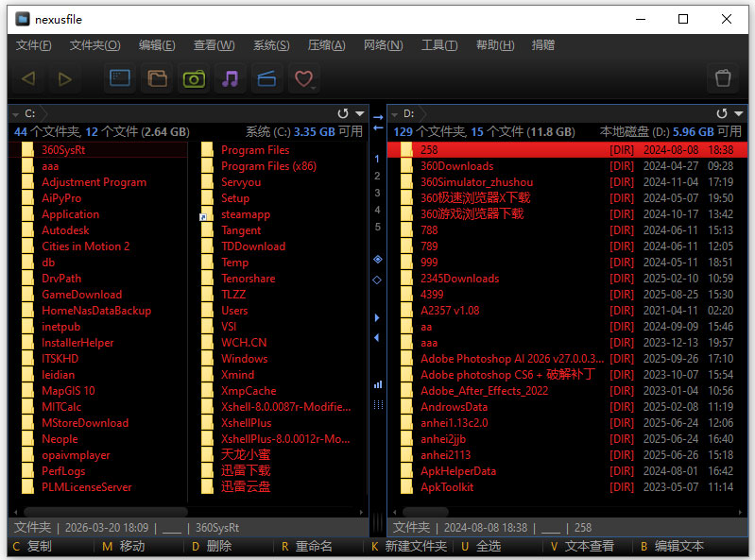The image size is (755, 560).
Task: Select the 迅雷云盘 folder
Action: (x=246, y=487)
